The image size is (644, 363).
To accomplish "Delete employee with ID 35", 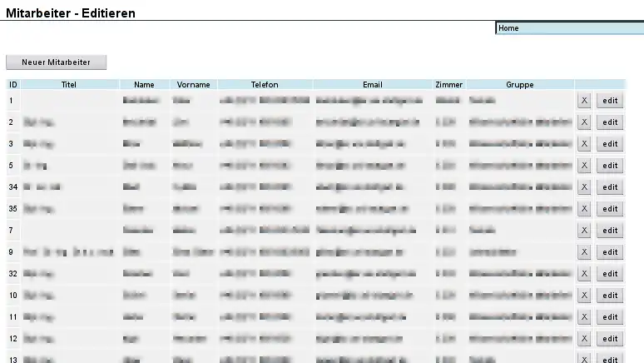I will pyautogui.click(x=584, y=209).
